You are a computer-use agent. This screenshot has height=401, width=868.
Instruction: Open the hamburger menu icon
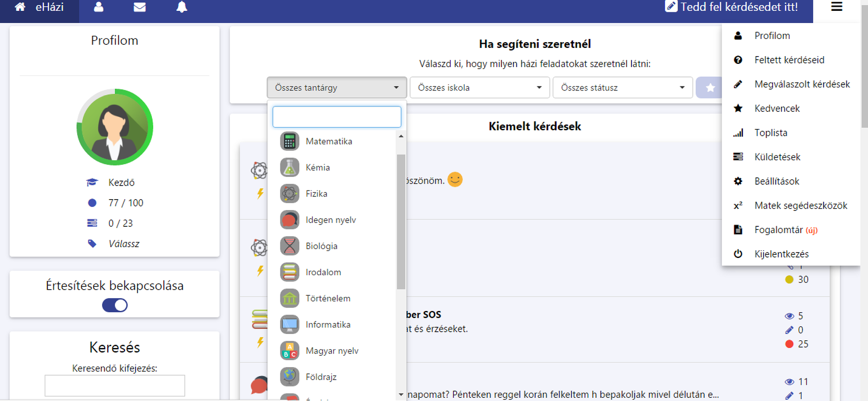tap(837, 7)
